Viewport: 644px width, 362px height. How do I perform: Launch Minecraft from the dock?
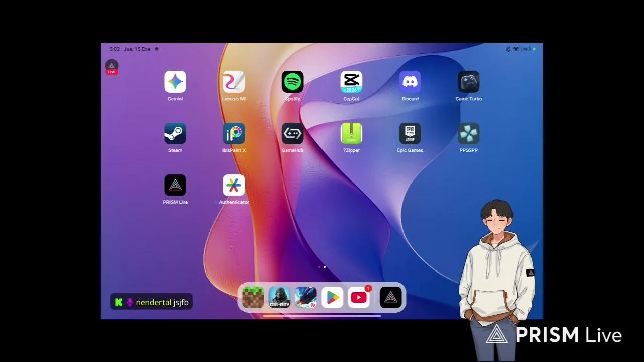point(253,297)
